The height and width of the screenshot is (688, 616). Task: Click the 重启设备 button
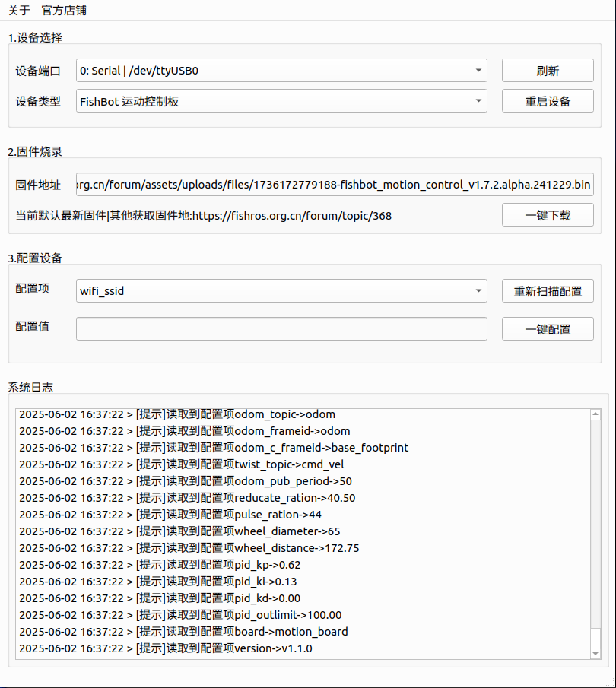[x=548, y=101]
